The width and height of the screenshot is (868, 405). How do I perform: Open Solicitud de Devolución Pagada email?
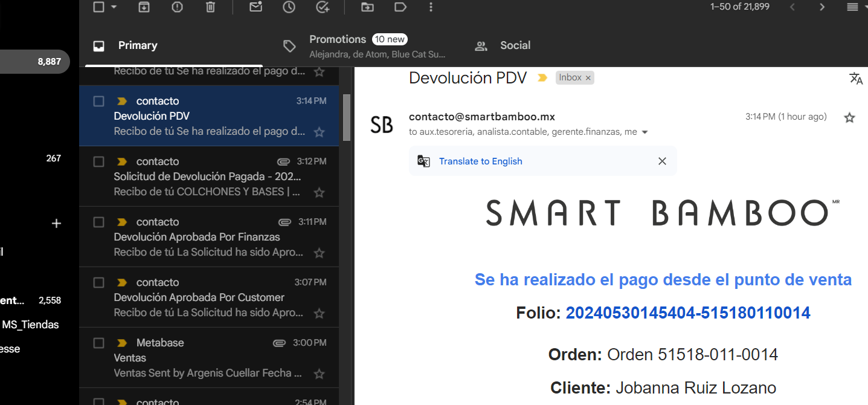click(x=209, y=177)
